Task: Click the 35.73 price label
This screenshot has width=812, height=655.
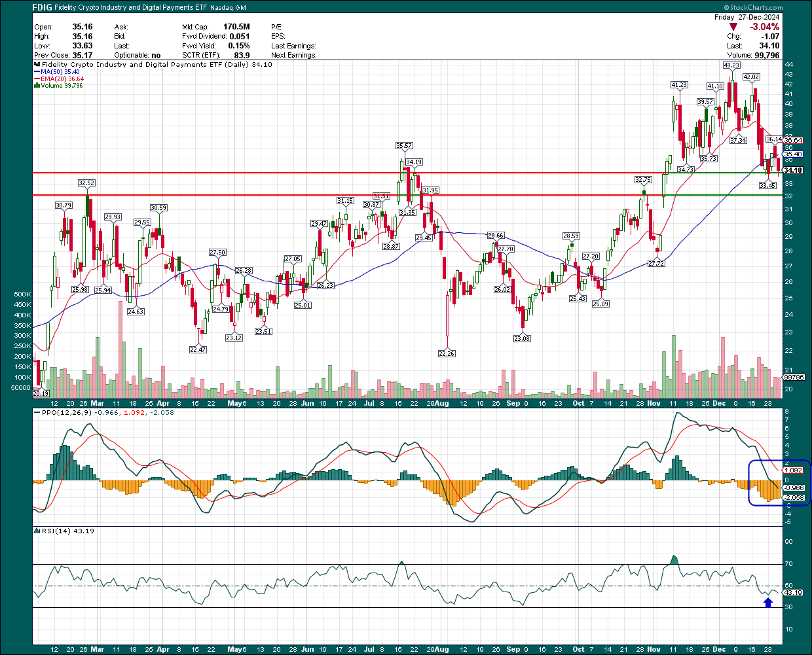Action: (x=709, y=159)
